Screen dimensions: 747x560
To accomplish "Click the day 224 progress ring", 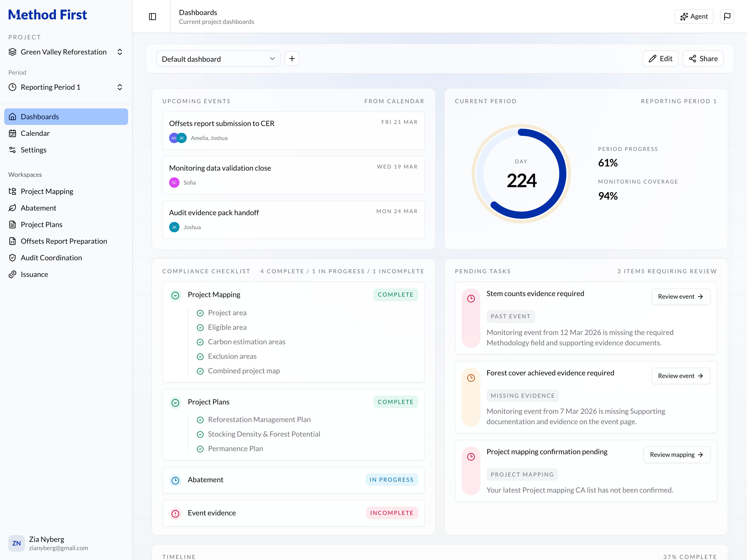I will pyautogui.click(x=521, y=174).
